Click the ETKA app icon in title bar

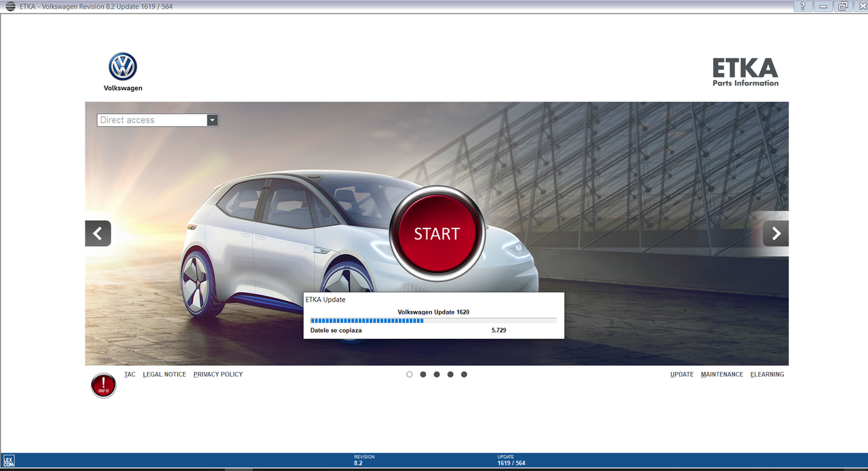[x=10, y=6]
